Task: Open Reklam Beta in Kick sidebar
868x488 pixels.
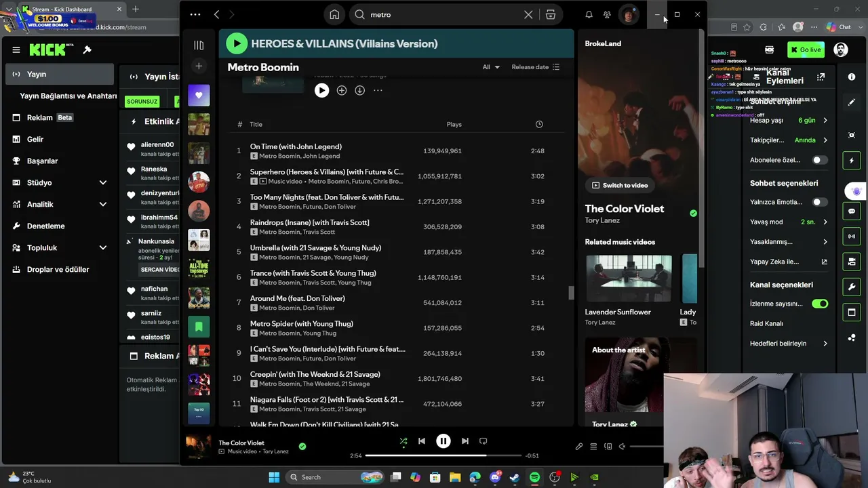Action: pos(60,117)
